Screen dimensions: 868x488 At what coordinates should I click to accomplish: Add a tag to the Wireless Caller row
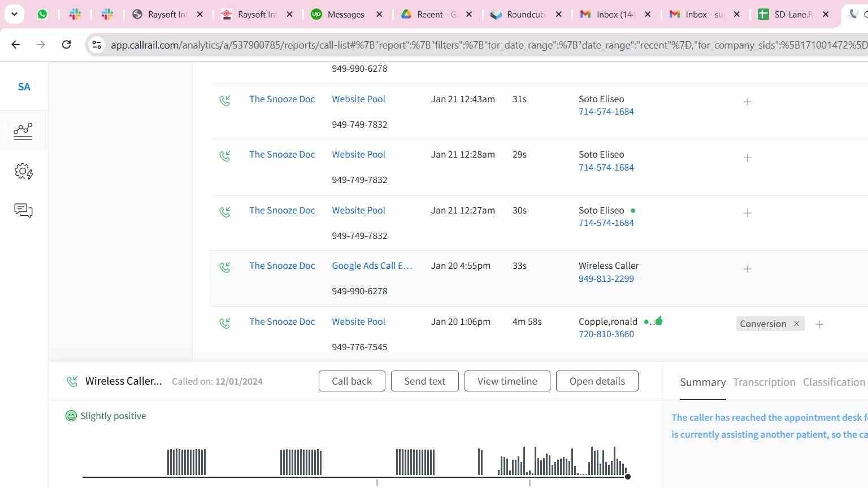[x=747, y=269]
